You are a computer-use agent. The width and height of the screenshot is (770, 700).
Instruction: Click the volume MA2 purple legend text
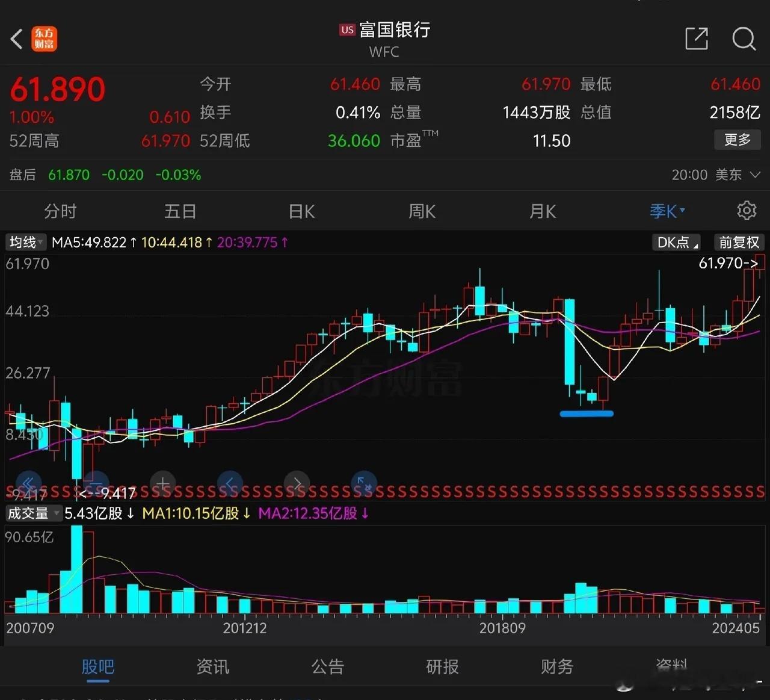point(313,513)
